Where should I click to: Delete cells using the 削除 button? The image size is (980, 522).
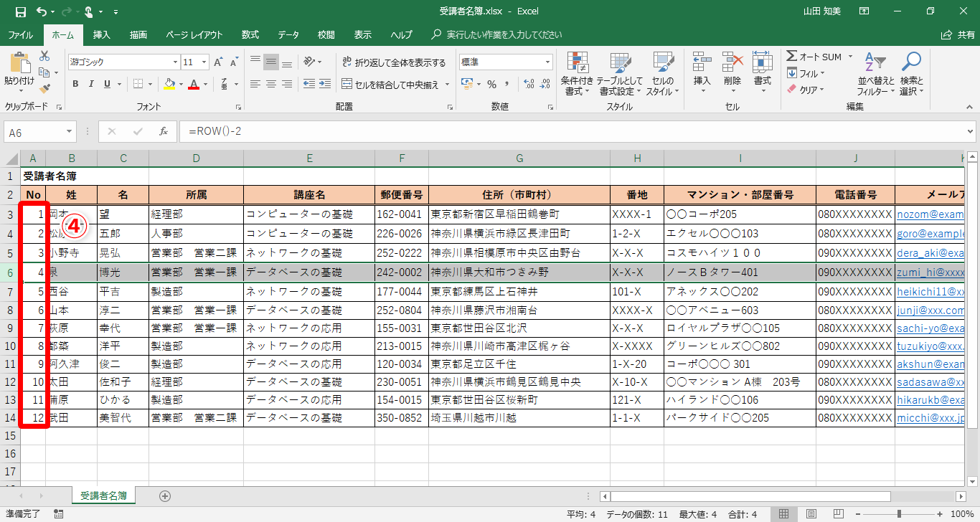click(732, 74)
